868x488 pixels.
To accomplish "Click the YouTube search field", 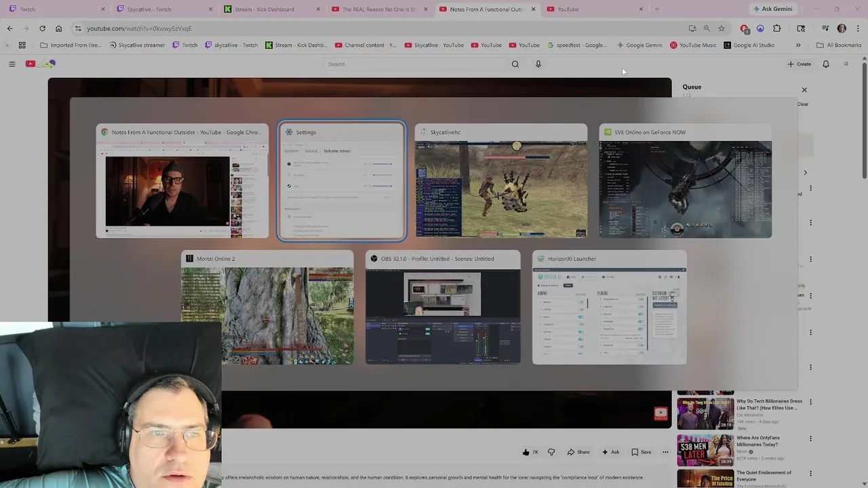I will [414, 64].
